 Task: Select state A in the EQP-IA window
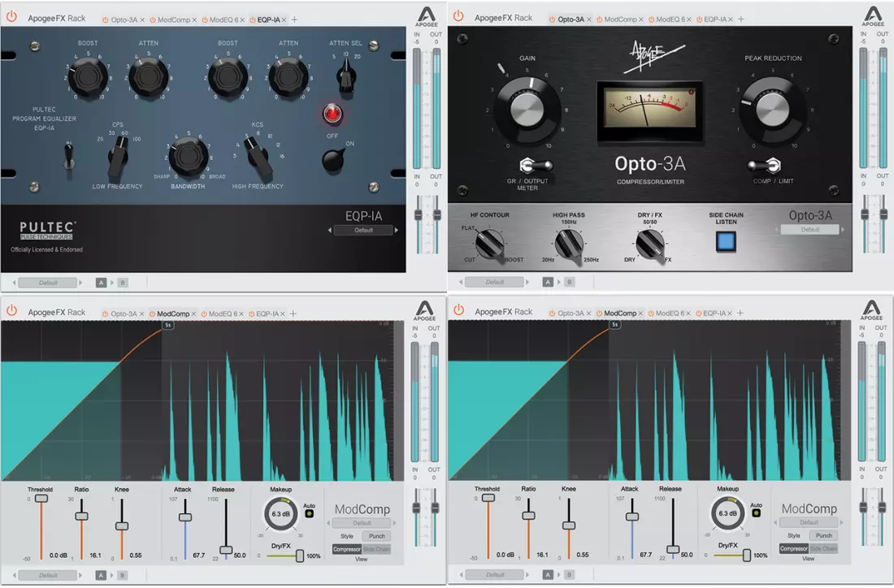pos(101,283)
